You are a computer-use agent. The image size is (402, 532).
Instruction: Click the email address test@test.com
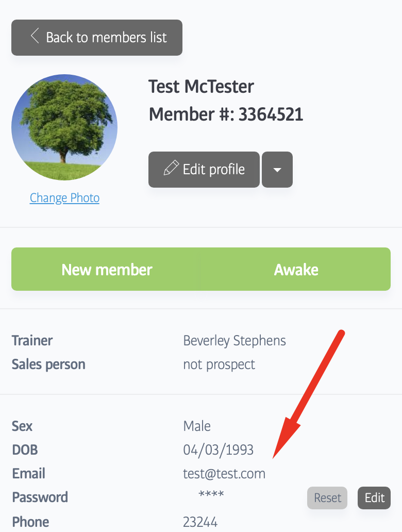pyautogui.click(x=224, y=474)
